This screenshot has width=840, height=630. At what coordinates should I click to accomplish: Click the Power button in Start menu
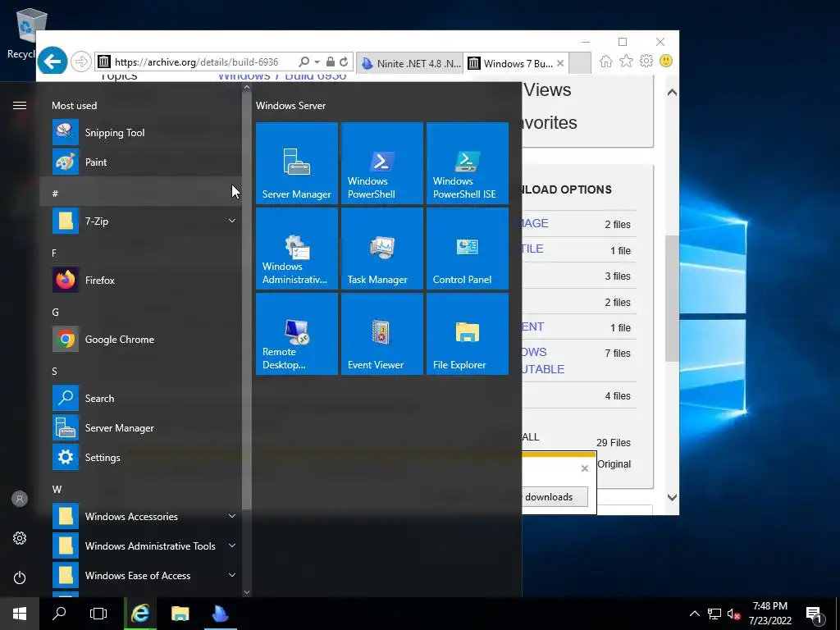(x=20, y=577)
